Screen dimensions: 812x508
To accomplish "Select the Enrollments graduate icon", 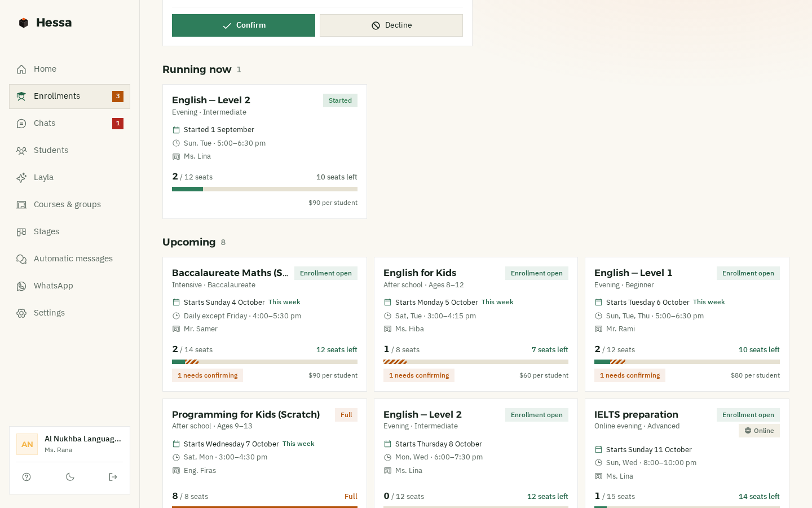I will (21, 97).
